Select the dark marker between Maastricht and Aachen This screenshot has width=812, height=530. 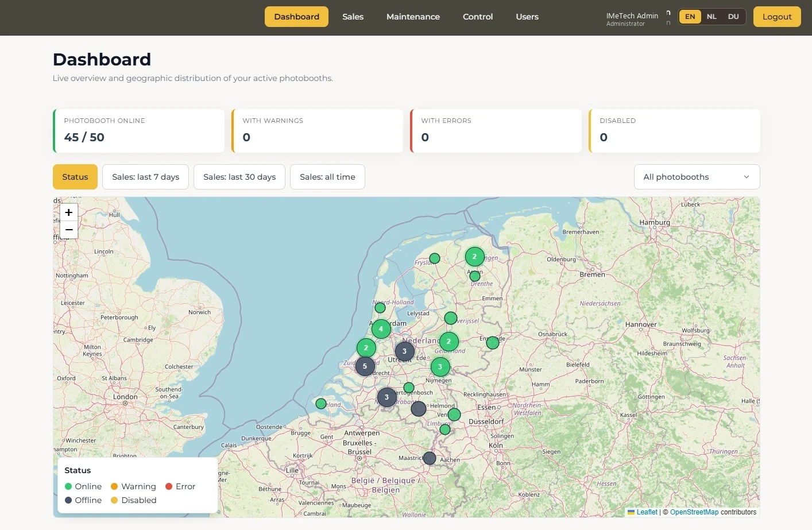coord(430,458)
